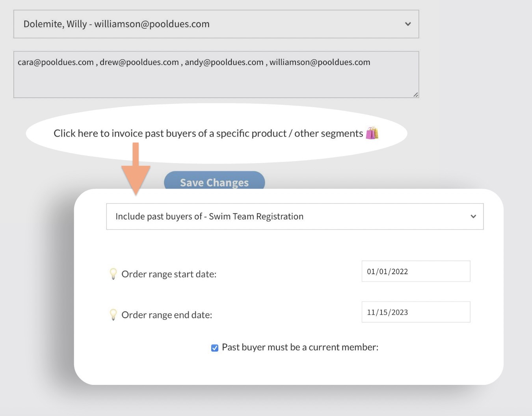
Task: Click the invoice past buyers link
Action: (x=208, y=134)
